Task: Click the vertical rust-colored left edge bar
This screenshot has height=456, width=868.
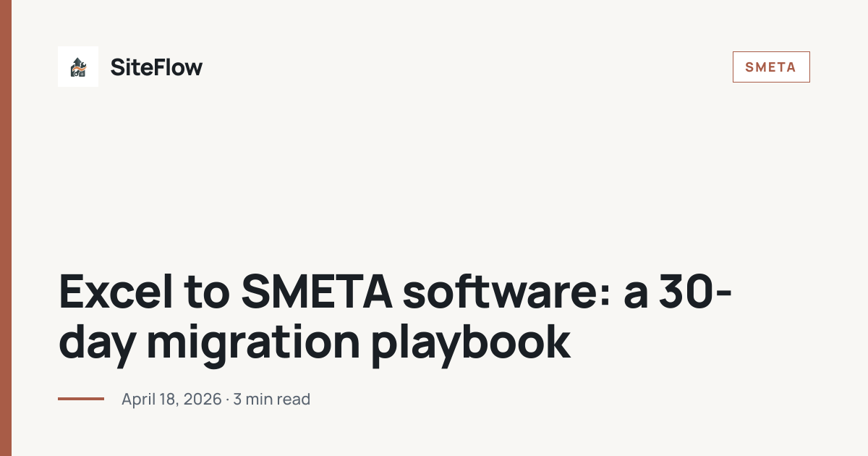Action: pyautogui.click(x=6, y=228)
